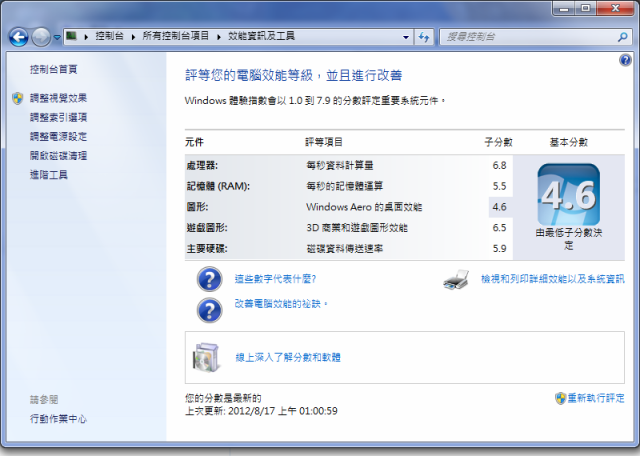Maximize the window
The width and height of the screenshot is (640, 456).
(x=586, y=9)
